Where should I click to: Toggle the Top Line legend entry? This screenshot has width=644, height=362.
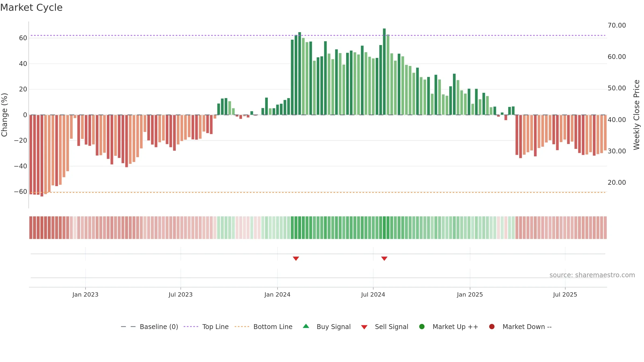pos(206,327)
